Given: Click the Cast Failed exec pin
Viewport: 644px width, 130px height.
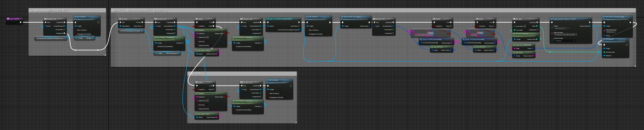Looking at the screenshot, I should tap(299, 26).
